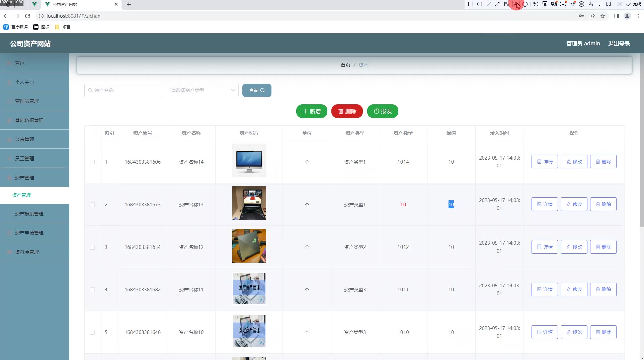Check the checkbox for 资产名称13 row
This screenshot has height=360, width=644.
(92, 205)
